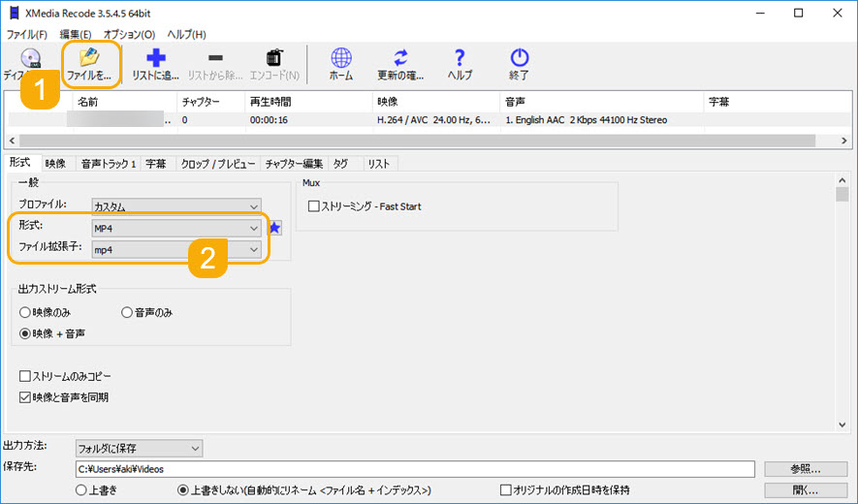Screen dimensions: 858x504
Task: Click the file list left scroll arrow
Action: coord(12,141)
